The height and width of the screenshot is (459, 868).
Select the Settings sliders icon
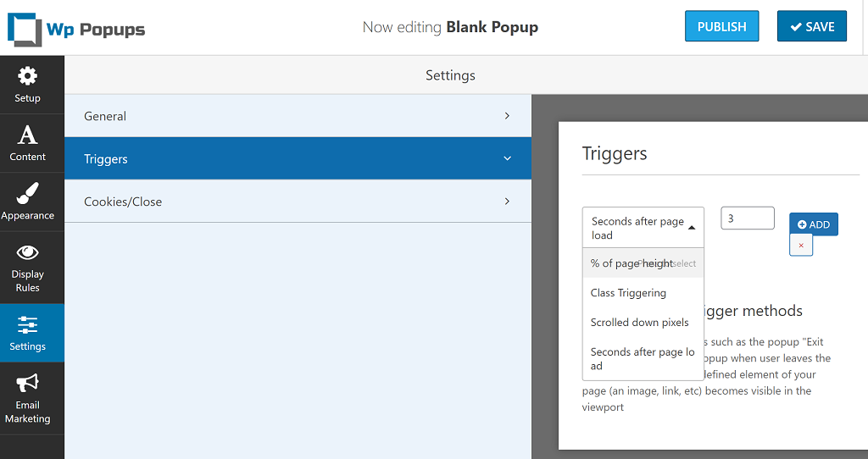point(28,325)
